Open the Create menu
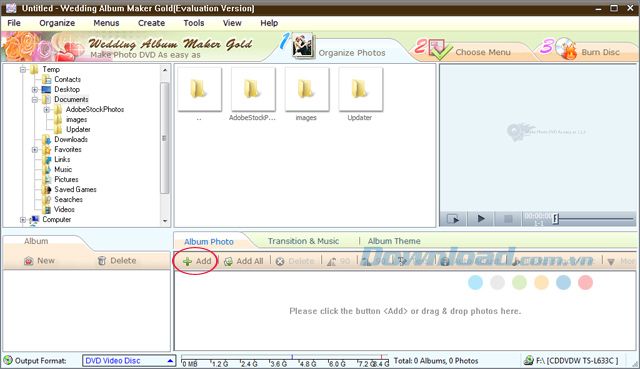 (x=151, y=23)
